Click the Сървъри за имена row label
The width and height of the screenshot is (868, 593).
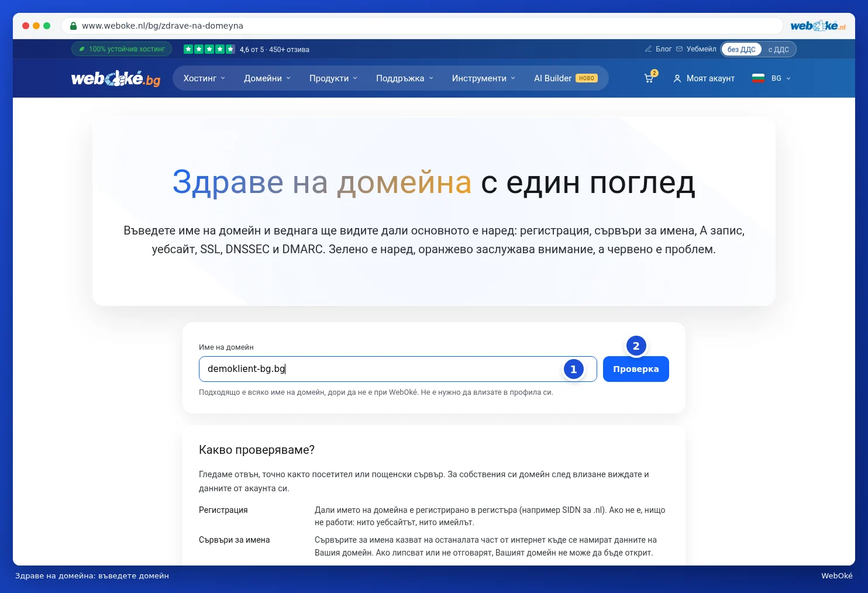(235, 540)
